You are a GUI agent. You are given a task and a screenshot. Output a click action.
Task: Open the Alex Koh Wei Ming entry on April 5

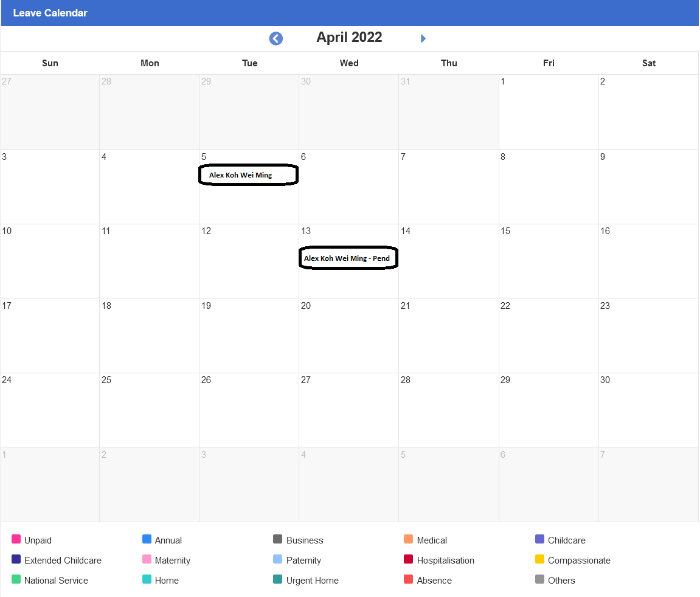pyautogui.click(x=248, y=174)
